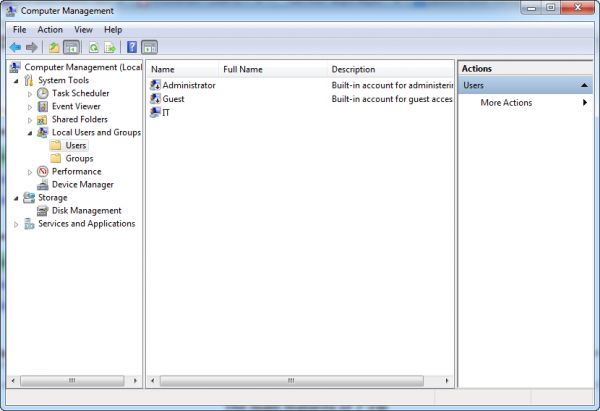Open Help via the question mark icon

pyautogui.click(x=132, y=47)
